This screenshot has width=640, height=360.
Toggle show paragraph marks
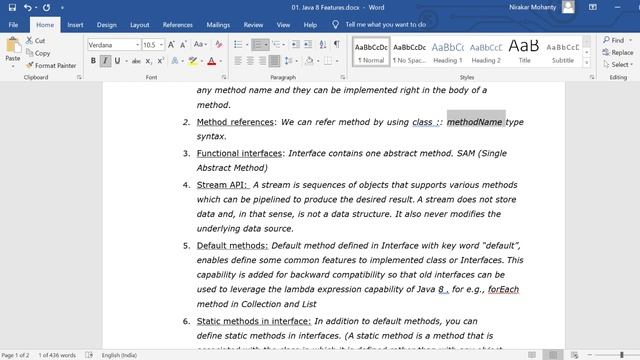coord(337,44)
